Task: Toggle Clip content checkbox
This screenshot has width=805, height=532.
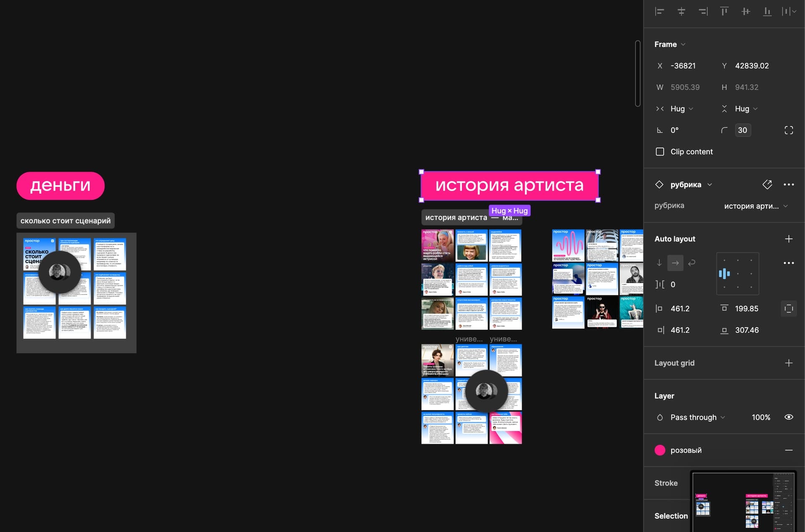Action: tap(661, 151)
